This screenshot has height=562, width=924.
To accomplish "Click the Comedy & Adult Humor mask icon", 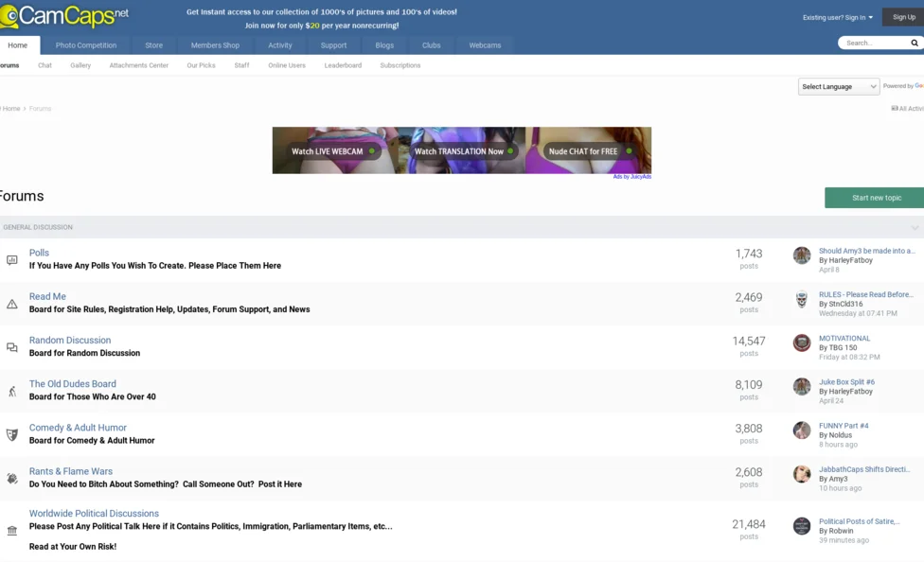I will [12, 434].
